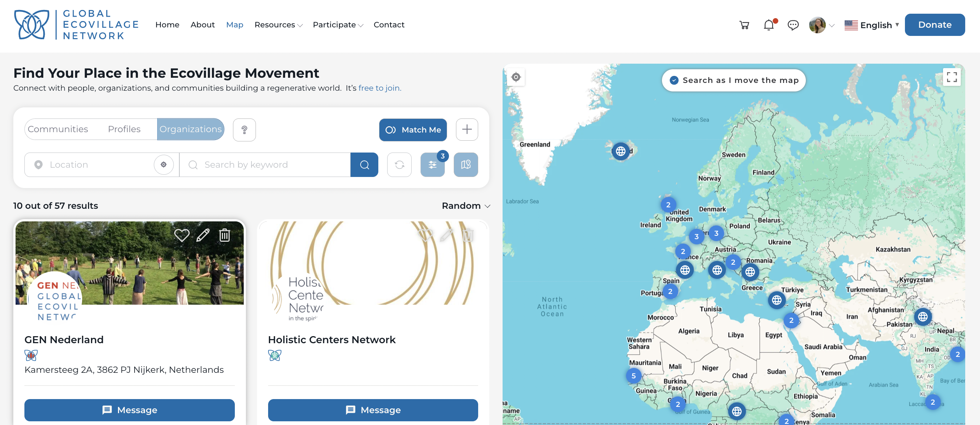This screenshot has width=980, height=425.
Task: Open the Holistic Centers Network title
Action: [x=332, y=339]
